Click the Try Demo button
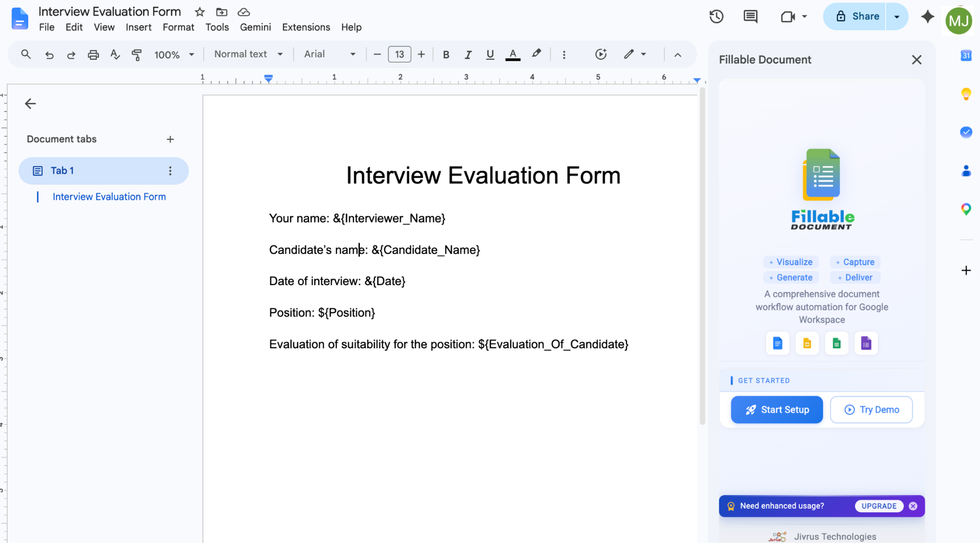This screenshot has width=980, height=543. click(871, 410)
